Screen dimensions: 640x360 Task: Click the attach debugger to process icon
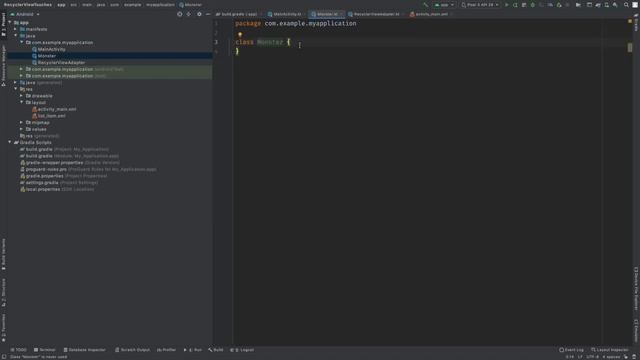tap(559, 5)
